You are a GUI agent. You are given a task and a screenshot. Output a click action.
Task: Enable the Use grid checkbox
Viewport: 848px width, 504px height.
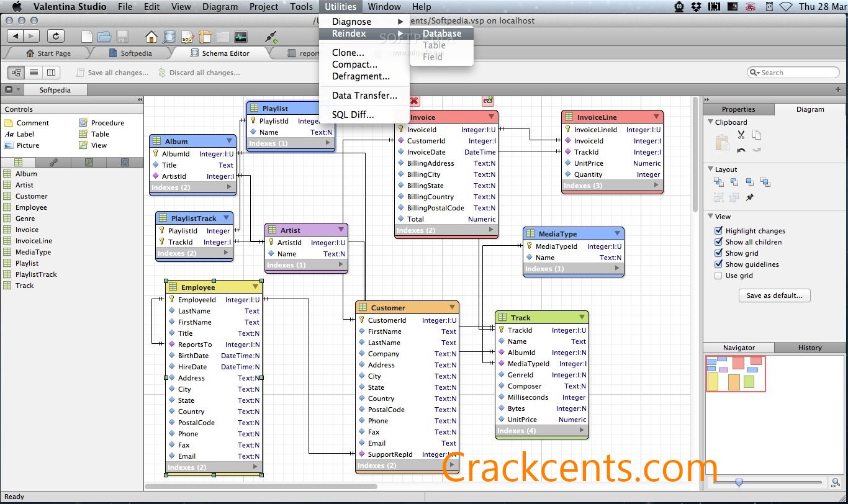point(718,276)
